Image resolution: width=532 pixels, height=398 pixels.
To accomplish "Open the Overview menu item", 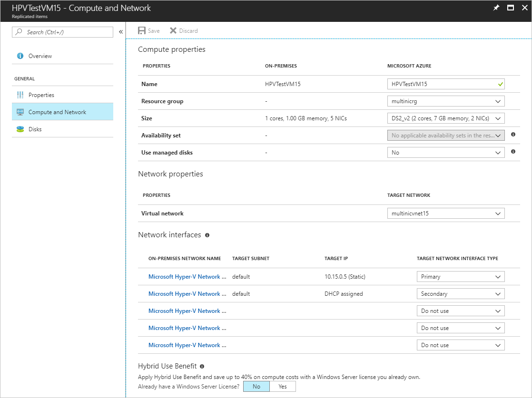I will pos(40,56).
